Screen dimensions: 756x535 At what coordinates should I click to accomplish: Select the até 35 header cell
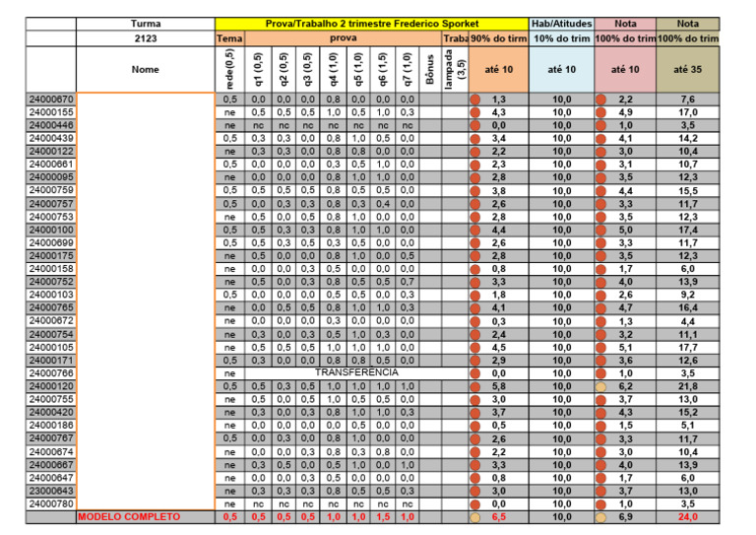687,70
